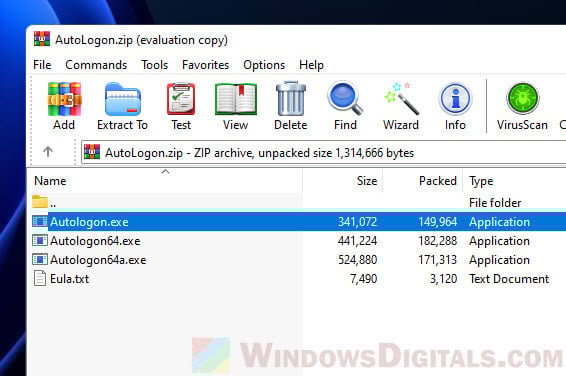Viewport: 566px width, 376px height.
Task: Open the View book icon
Action: coord(236,99)
